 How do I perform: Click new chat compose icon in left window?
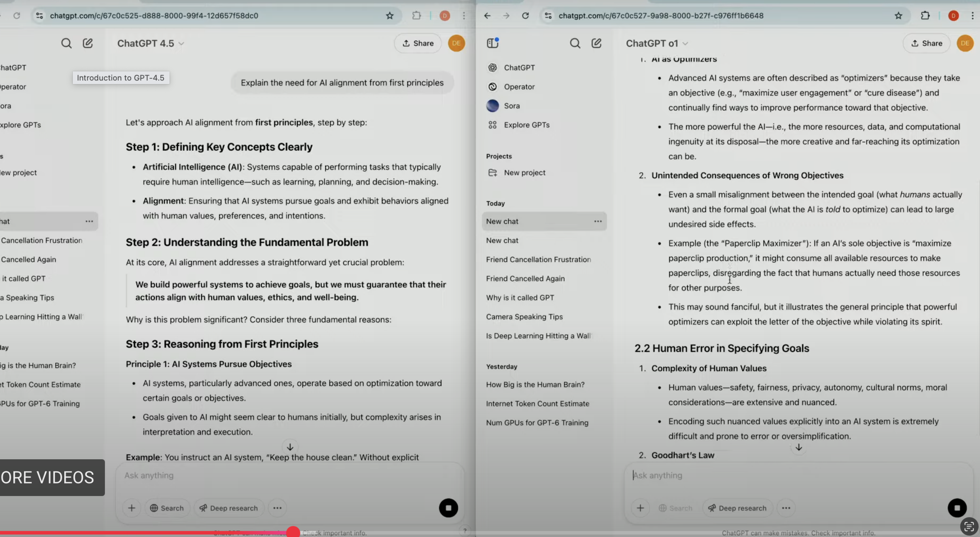(88, 43)
